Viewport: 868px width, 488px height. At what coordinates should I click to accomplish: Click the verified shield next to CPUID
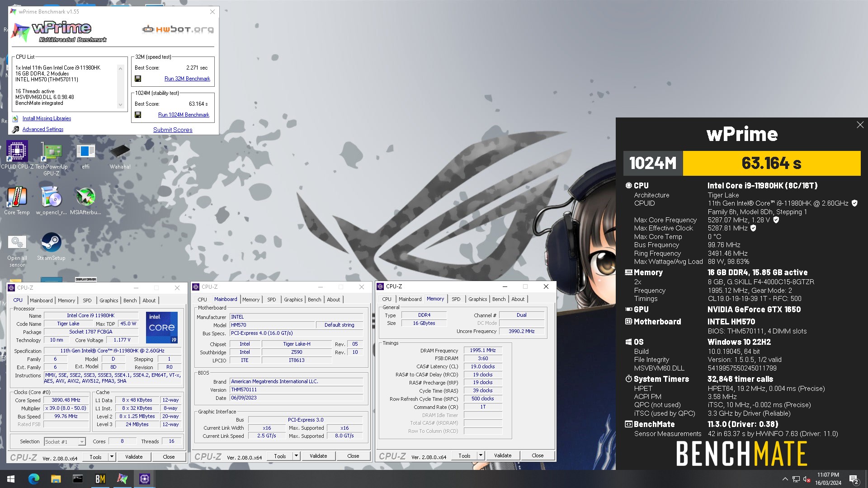tap(854, 203)
